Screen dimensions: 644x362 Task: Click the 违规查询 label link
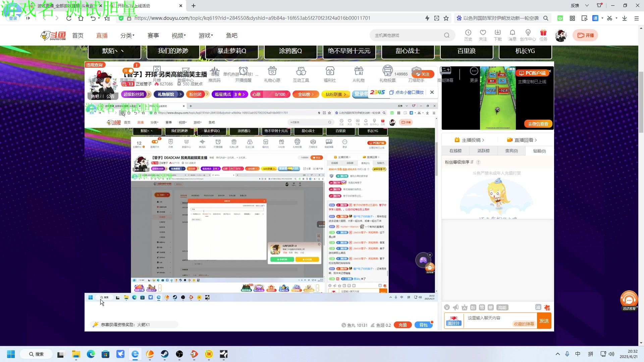pyautogui.click(x=95, y=65)
